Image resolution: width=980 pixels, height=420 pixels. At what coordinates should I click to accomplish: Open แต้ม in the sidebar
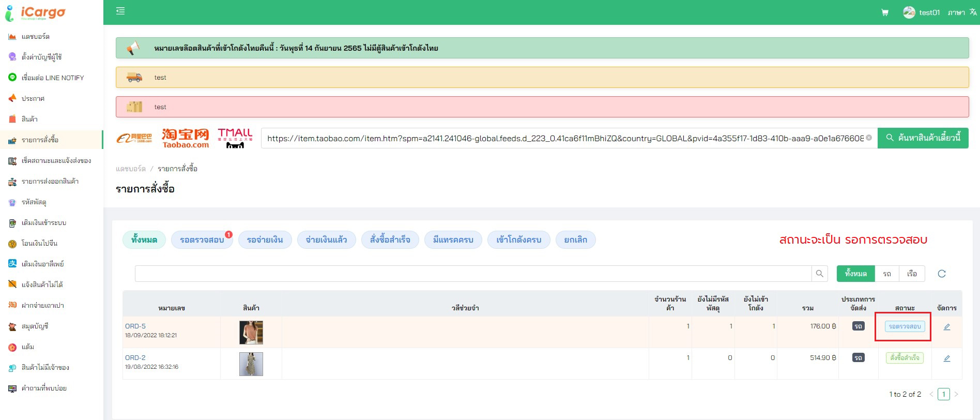(27, 347)
